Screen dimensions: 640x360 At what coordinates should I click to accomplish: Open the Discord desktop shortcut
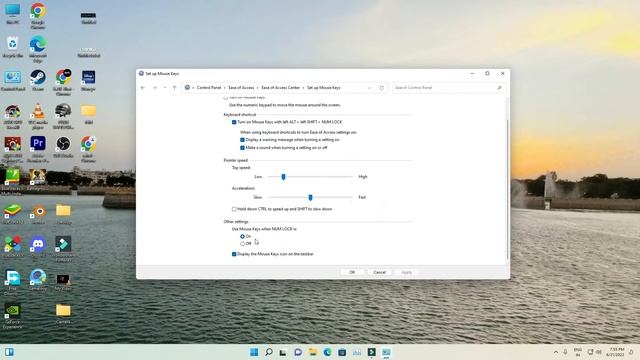38,247
